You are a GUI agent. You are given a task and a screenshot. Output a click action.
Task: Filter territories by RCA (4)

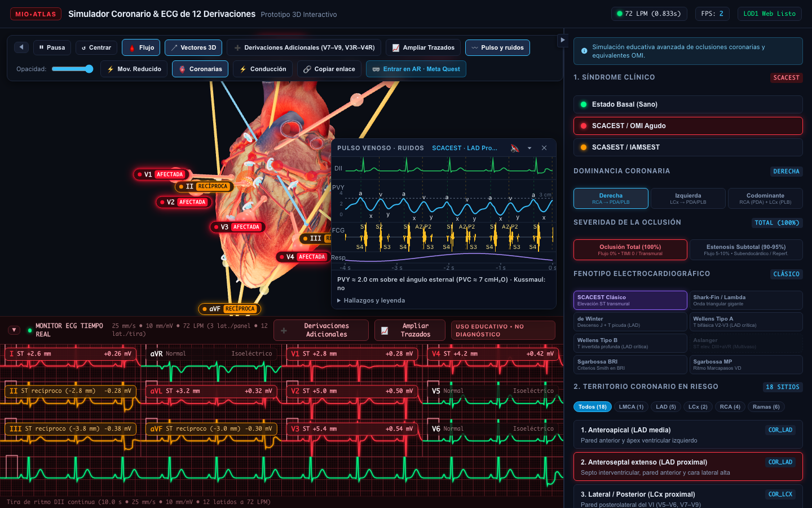[729, 407]
